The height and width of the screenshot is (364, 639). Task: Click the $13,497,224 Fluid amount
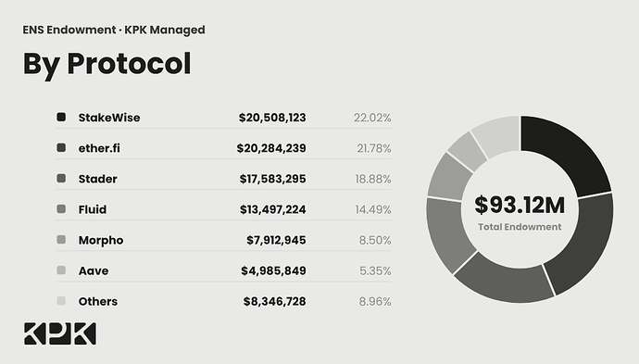[x=272, y=209]
